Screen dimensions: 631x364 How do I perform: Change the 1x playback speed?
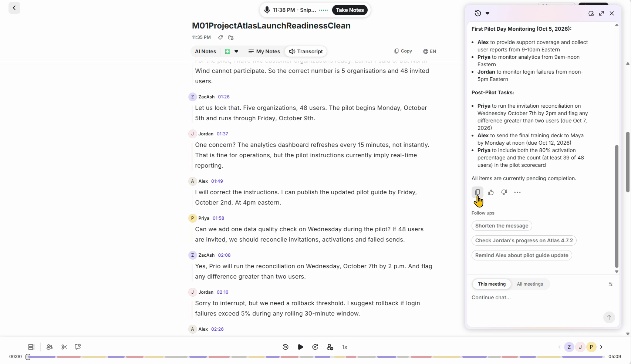click(345, 347)
